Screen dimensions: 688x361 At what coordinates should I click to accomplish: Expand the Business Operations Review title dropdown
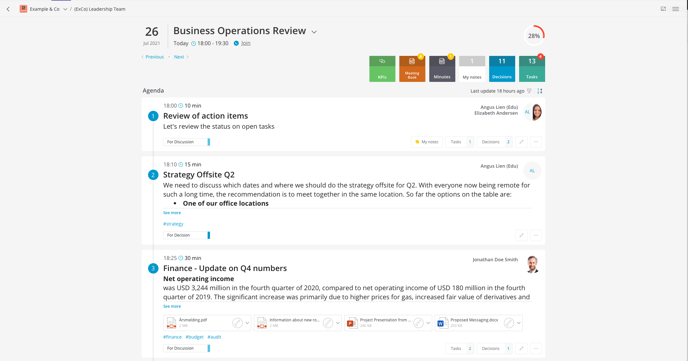click(x=314, y=32)
